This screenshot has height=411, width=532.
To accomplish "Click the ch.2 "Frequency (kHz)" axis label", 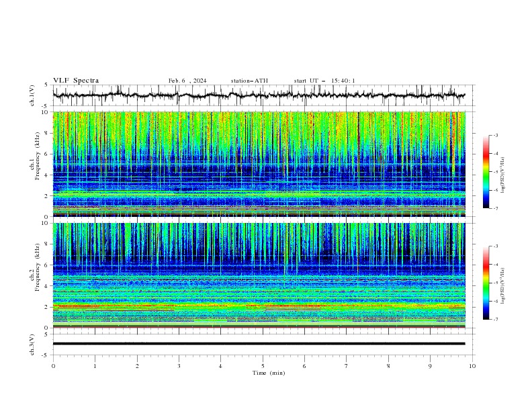I will point(38,267).
